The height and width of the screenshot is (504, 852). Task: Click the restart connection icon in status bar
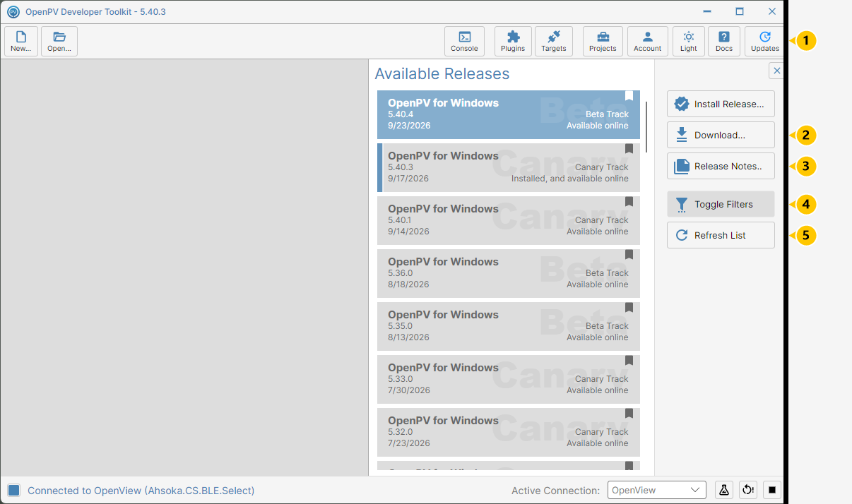748,490
